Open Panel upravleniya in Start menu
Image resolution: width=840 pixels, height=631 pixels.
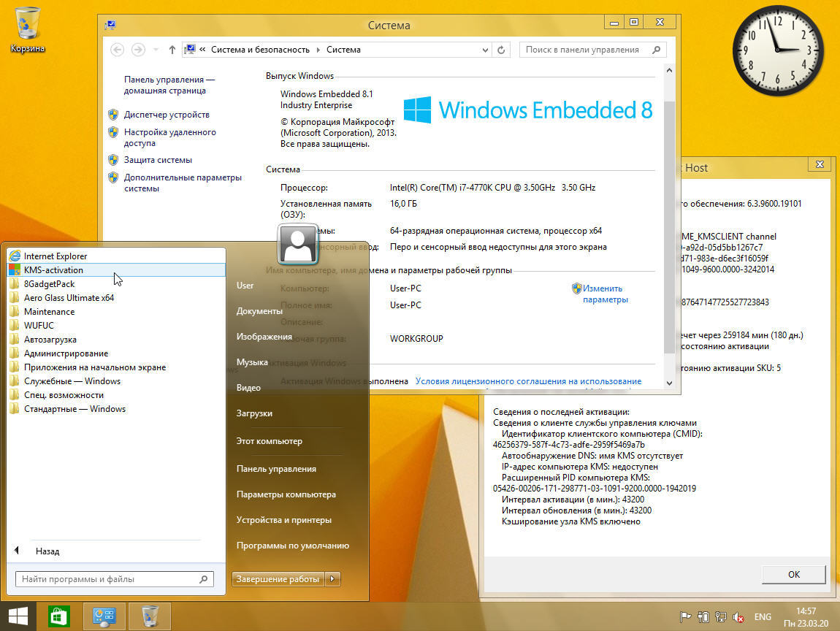coord(276,469)
